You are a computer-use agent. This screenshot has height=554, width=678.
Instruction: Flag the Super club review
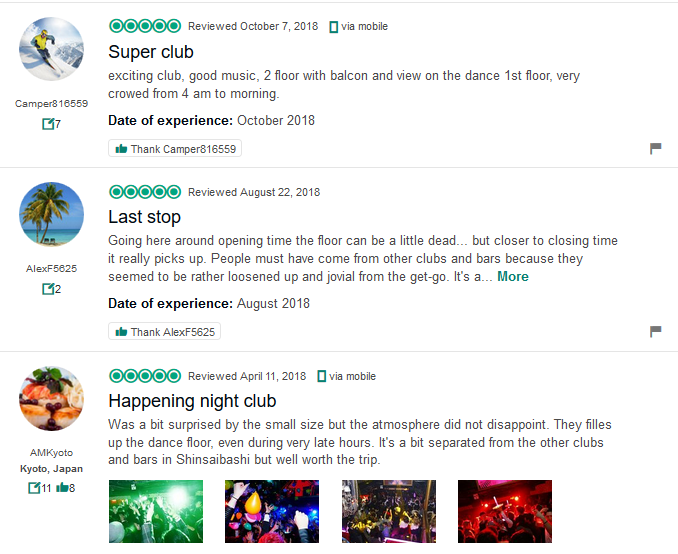656,148
